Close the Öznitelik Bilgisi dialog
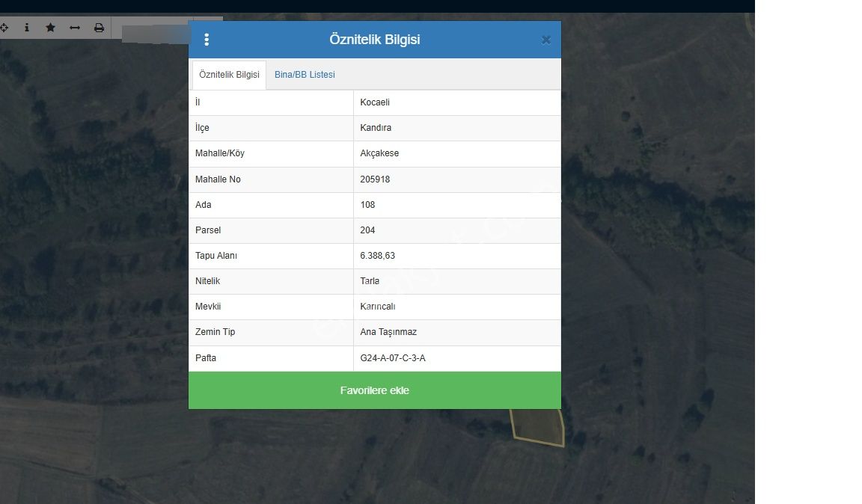Image resolution: width=862 pixels, height=504 pixels. tap(546, 40)
